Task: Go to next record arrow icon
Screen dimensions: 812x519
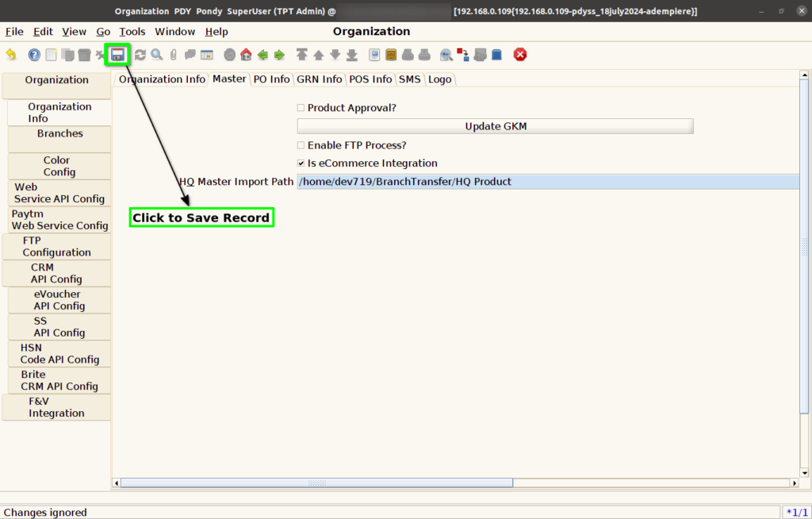Action: tap(335, 55)
